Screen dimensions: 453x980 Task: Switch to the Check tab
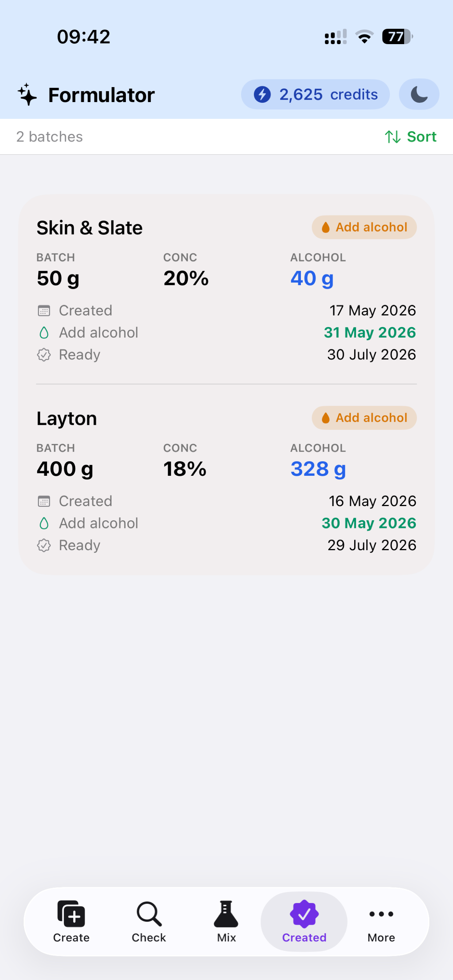pos(149,921)
